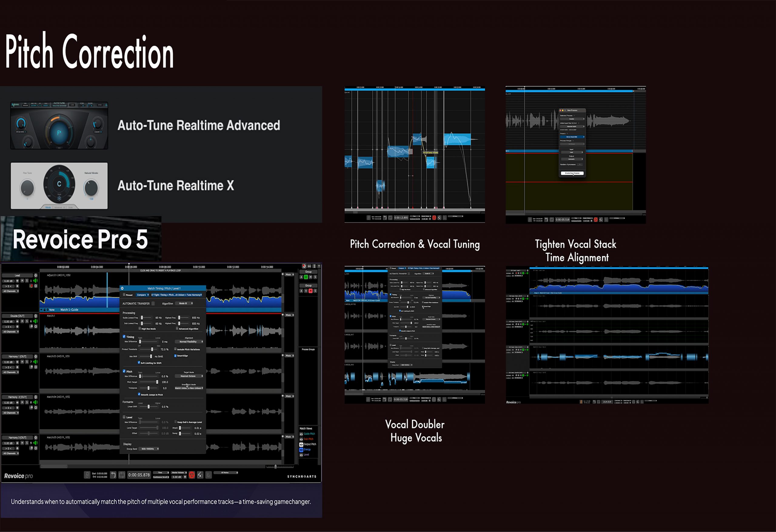This screenshot has width=776, height=532.
Task: Toggle the loop playback icon beside timecode
Action: [122, 475]
